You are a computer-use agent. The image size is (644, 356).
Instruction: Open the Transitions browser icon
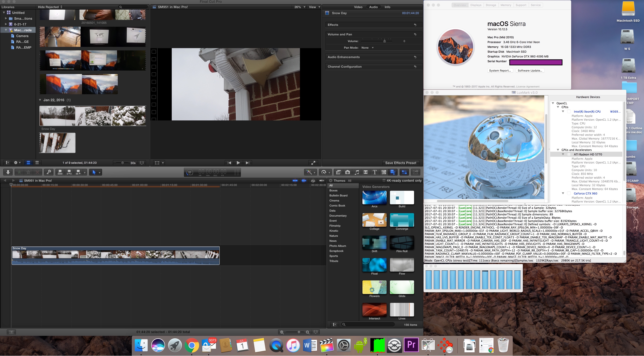(x=365, y=172)
